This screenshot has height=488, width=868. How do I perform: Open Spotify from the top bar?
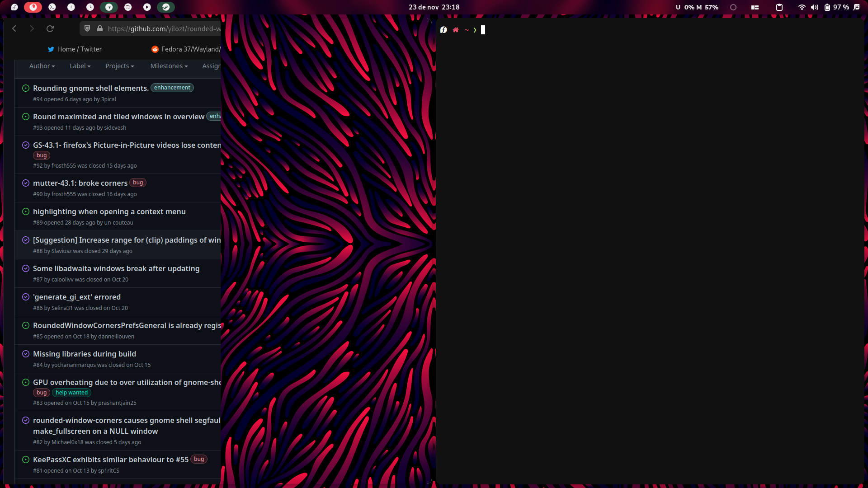[127, 7]
